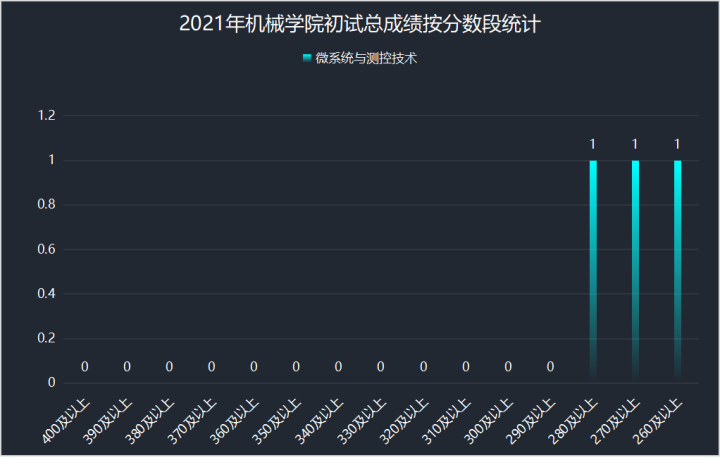
Task: Click the x-axis label 360及以上
Action: click(235, 421)
